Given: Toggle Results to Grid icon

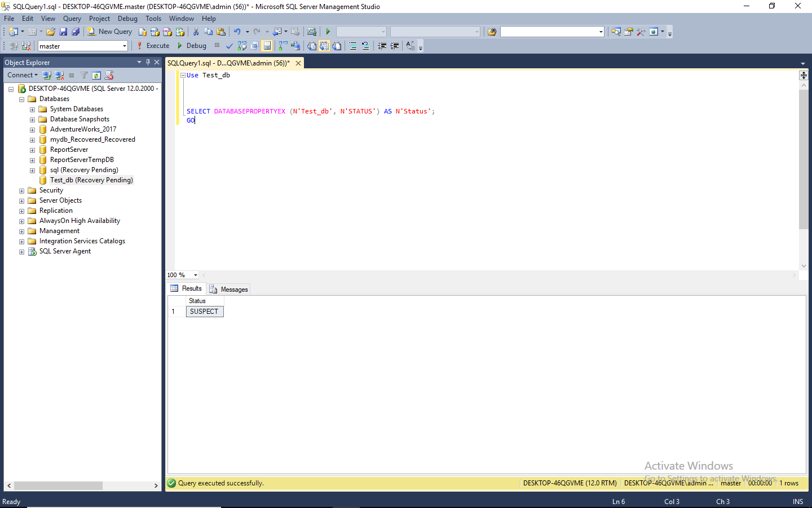Looking at the screenshot, I should pyautogui.click(x=324, y=46).
